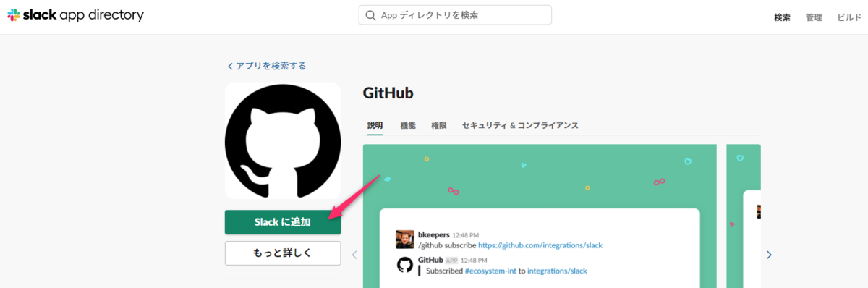
Task: Click the search magnifier icon
Action: click(x=371, y=15)
